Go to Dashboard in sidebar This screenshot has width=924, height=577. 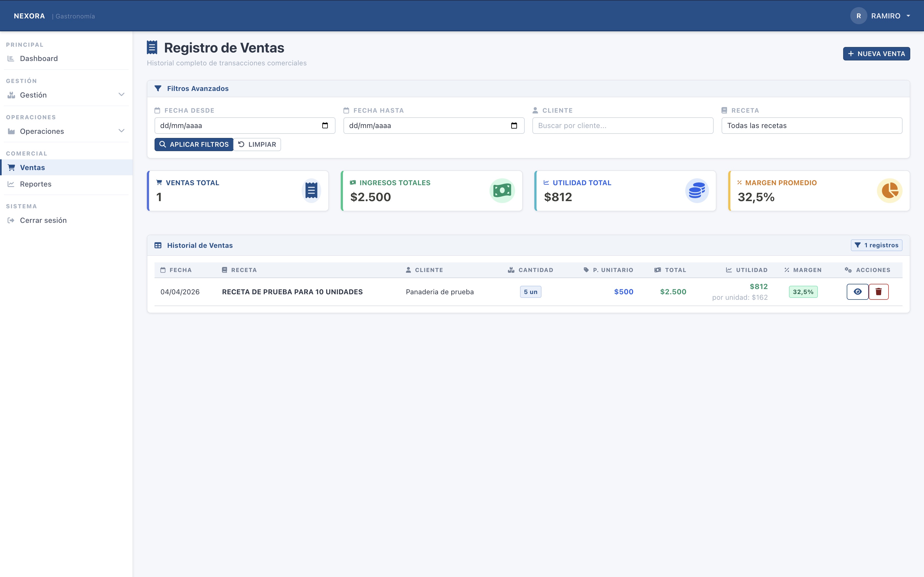(38, 59)
